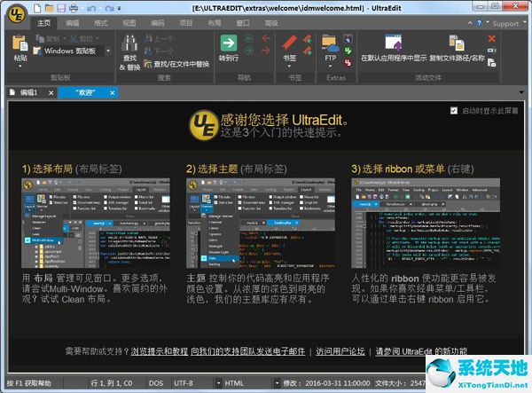Switch to the 格式 ribbon tab

point(101,23)
